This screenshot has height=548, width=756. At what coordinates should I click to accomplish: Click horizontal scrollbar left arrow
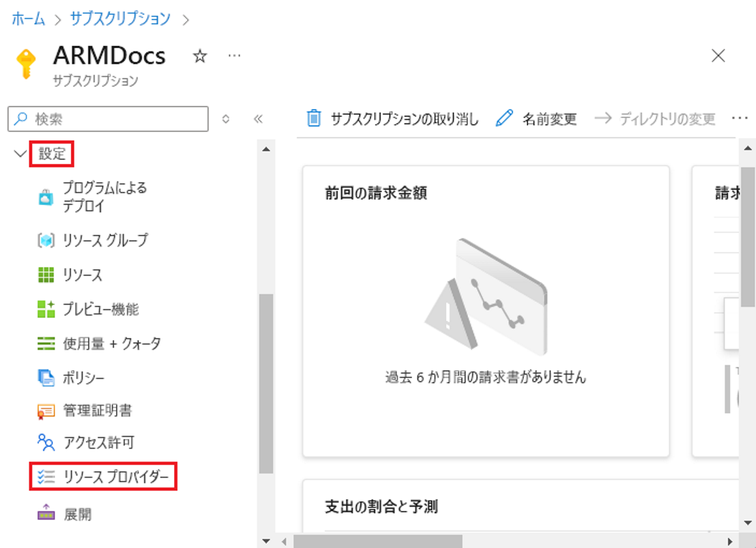[284, 542]
